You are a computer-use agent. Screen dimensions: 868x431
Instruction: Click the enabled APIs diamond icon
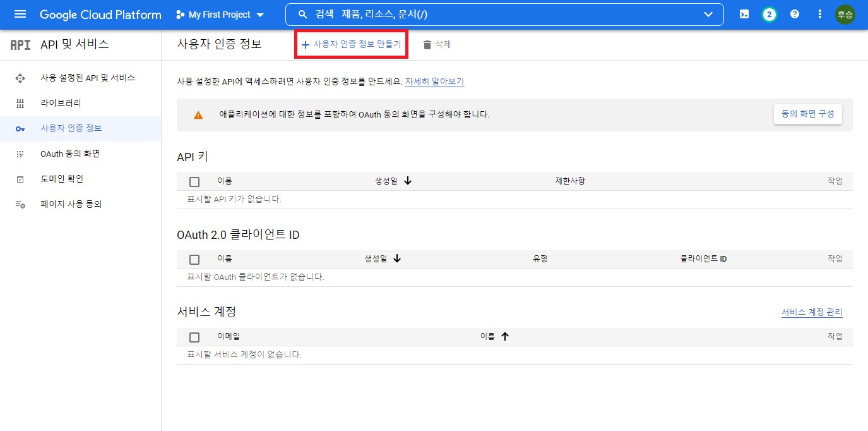coord(20,78)
